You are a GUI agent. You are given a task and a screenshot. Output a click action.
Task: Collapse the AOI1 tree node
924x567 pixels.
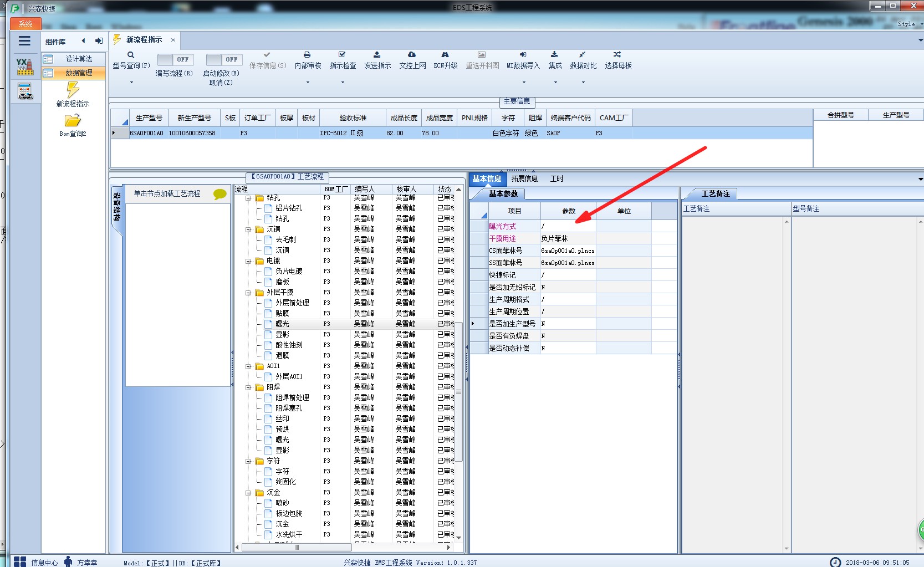pos(249,366)
